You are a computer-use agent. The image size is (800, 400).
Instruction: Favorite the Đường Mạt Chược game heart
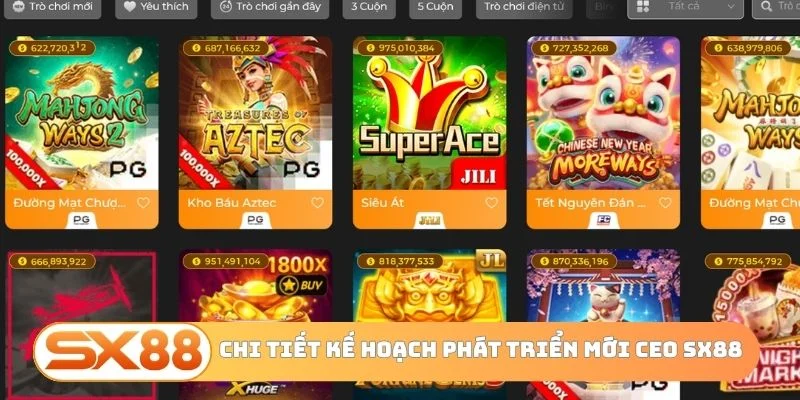(143, 203)
